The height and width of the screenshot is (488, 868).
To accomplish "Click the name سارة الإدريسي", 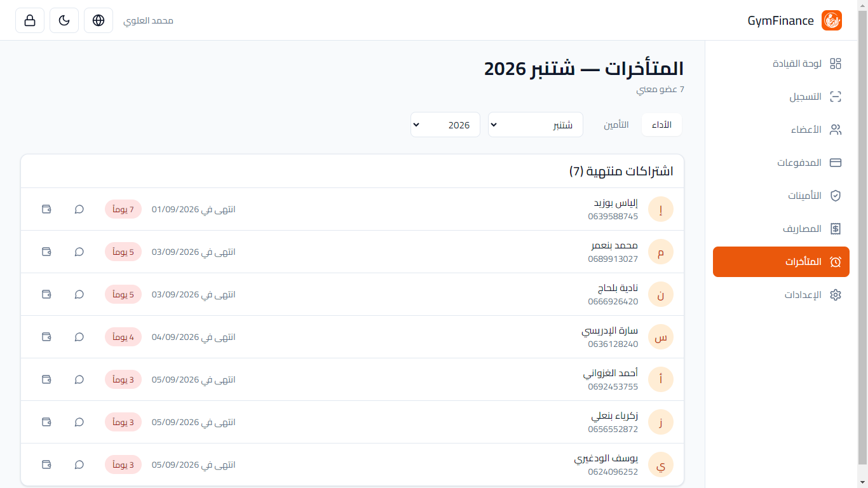I will point(610,330).
